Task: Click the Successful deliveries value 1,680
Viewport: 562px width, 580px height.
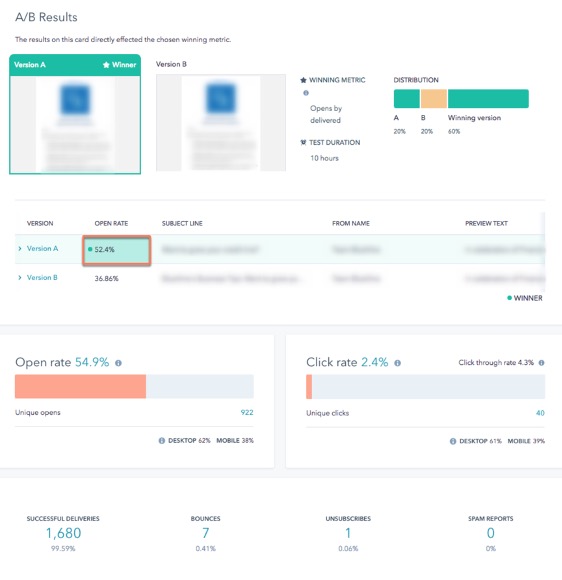Action: [63, 533]
